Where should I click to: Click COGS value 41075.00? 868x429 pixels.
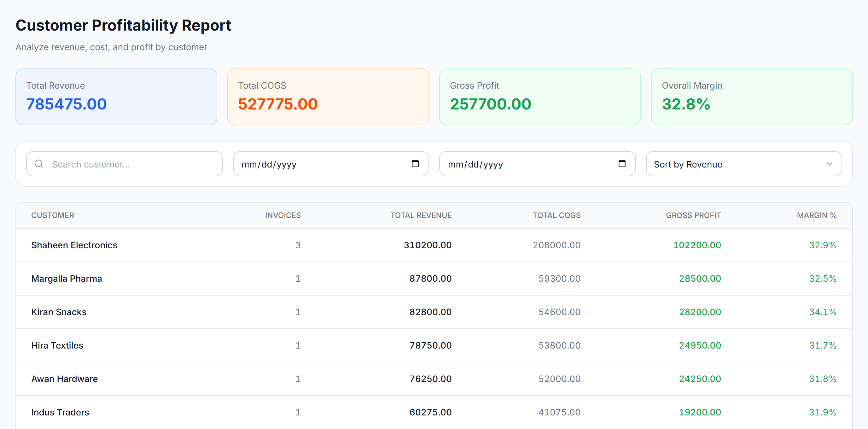(x=559, y=412)
